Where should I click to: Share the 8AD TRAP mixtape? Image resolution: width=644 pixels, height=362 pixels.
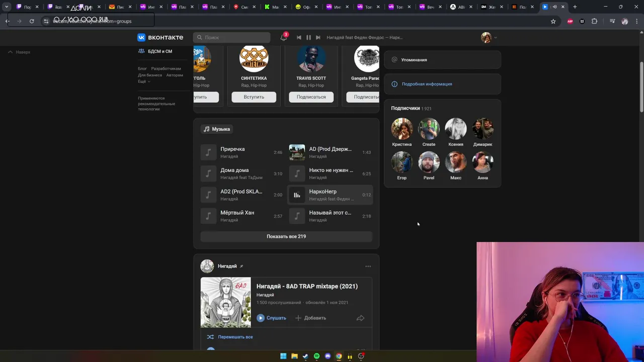pos(360,318)
